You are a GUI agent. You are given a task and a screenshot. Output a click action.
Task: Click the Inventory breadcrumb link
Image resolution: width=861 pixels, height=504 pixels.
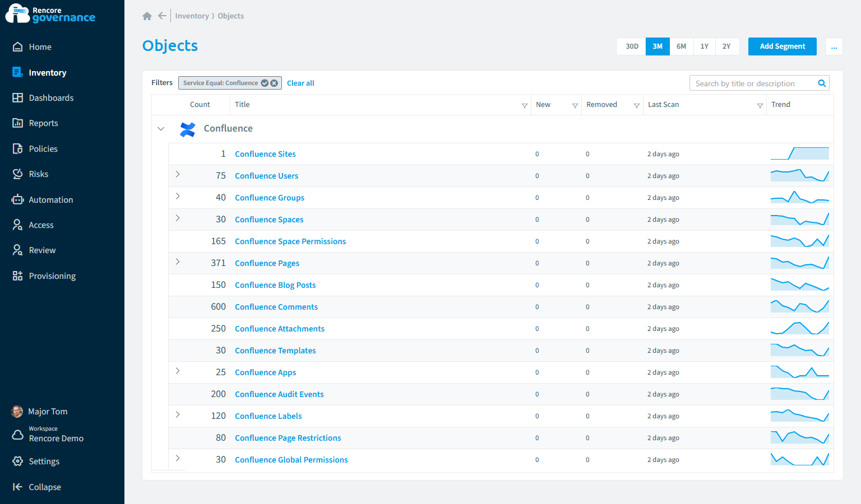(192, 16)
